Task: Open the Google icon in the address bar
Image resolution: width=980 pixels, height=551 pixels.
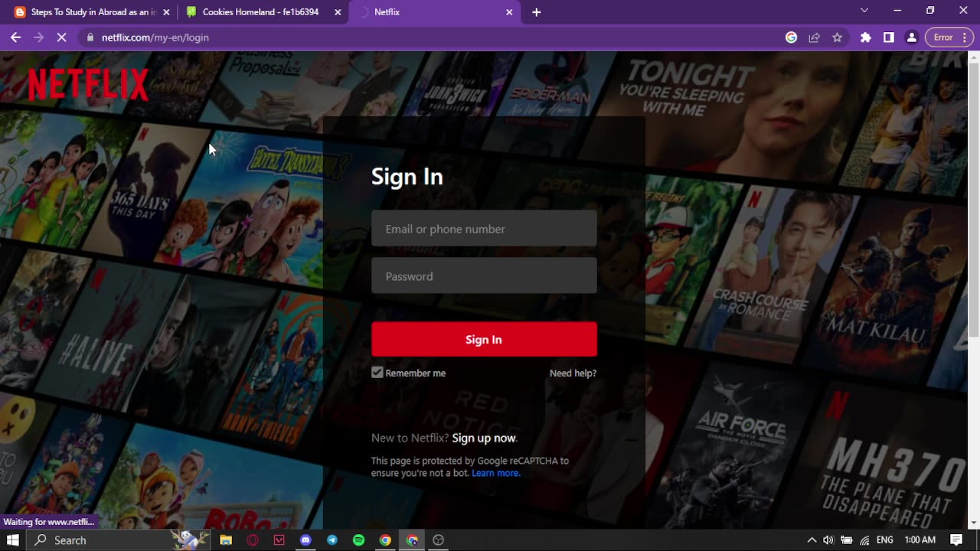Action: 792,37
